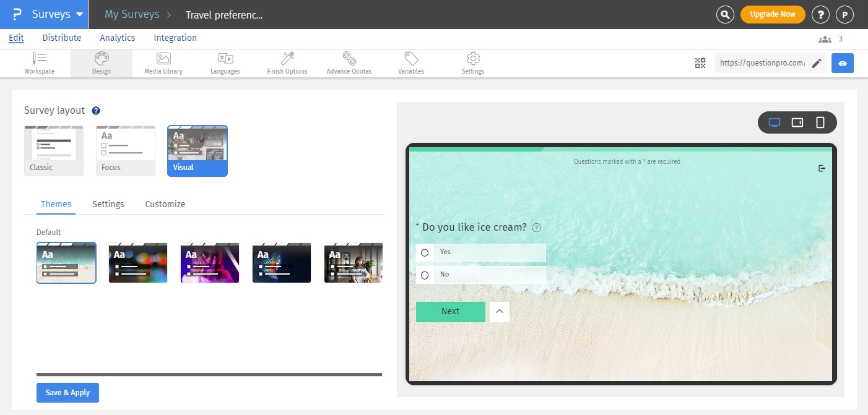
Task: Switch preview to tablet view
Action: point(797,122)
